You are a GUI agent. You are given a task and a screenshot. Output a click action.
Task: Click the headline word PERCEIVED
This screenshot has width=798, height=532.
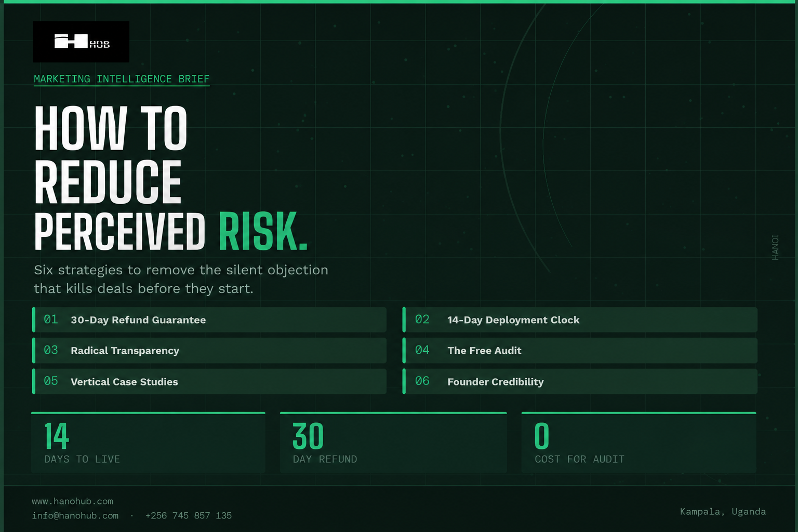[x=120, y=232]
